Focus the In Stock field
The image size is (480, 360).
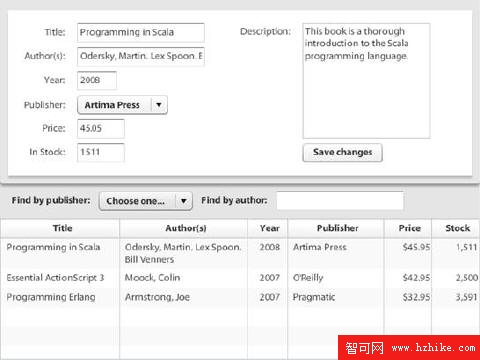(x=101, y=152)
